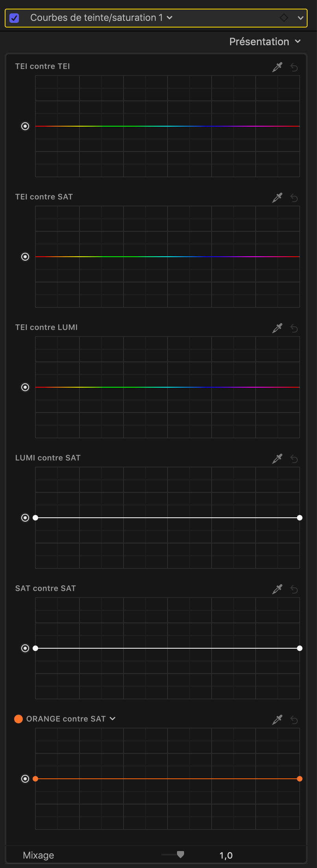Open Courbes de teinte/saturation 1 name menu
The image size is (317, 868).
point(170,18)
